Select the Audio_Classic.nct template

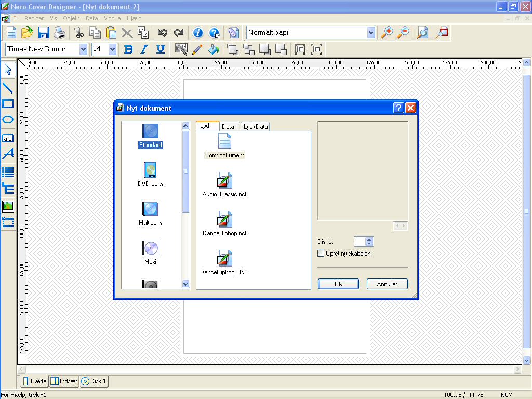(224, 185)
